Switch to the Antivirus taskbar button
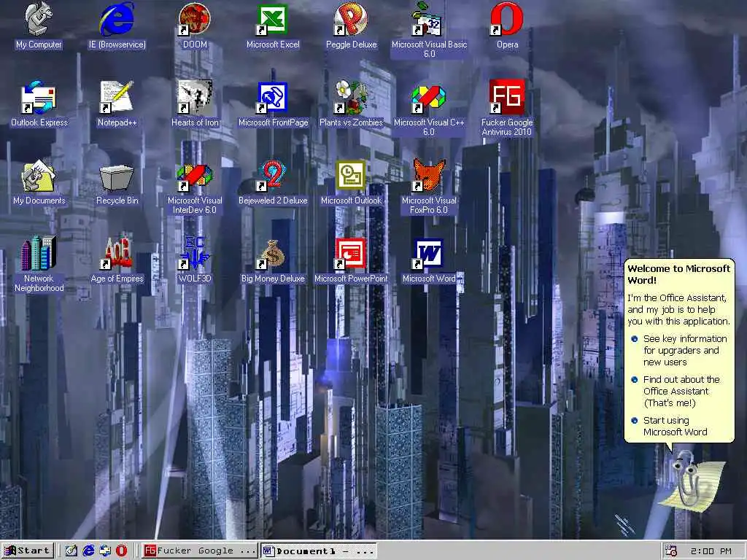 click(x=199, y=551)
